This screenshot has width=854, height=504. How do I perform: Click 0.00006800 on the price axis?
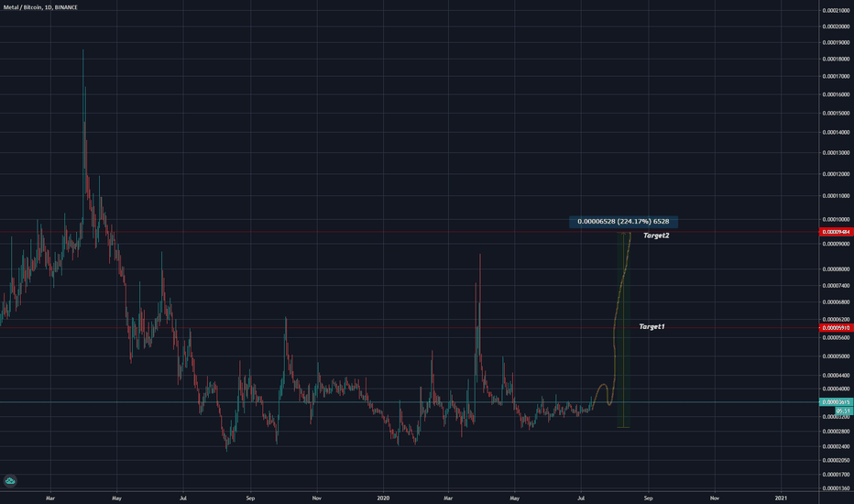click(x=836, y=301)
